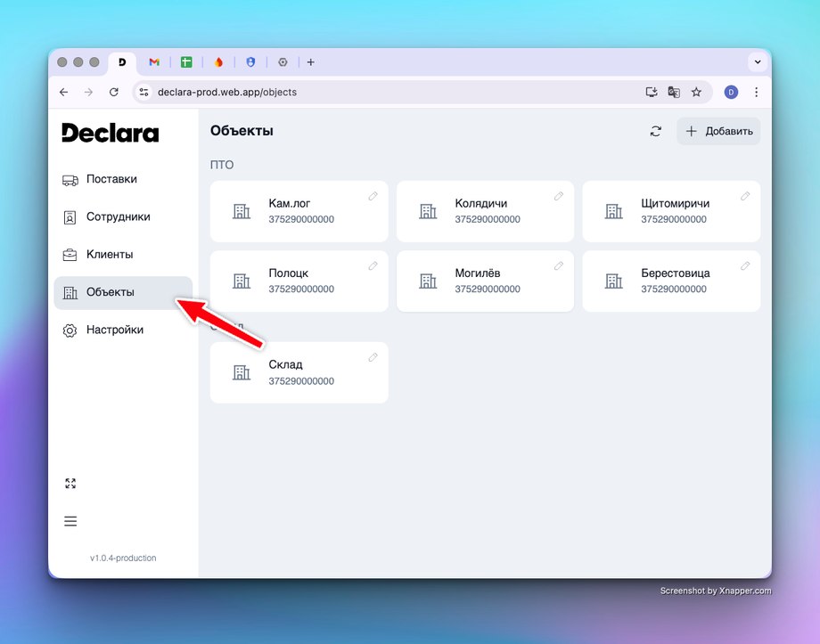
Task: Open the Поставки section in sidebar
Action: [x=123, y=179]
